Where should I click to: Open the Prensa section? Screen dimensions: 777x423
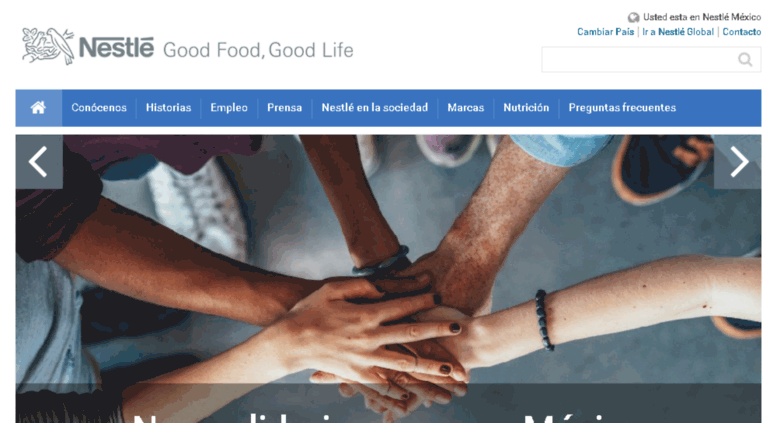pyautogui.click(x=284, y=107)
